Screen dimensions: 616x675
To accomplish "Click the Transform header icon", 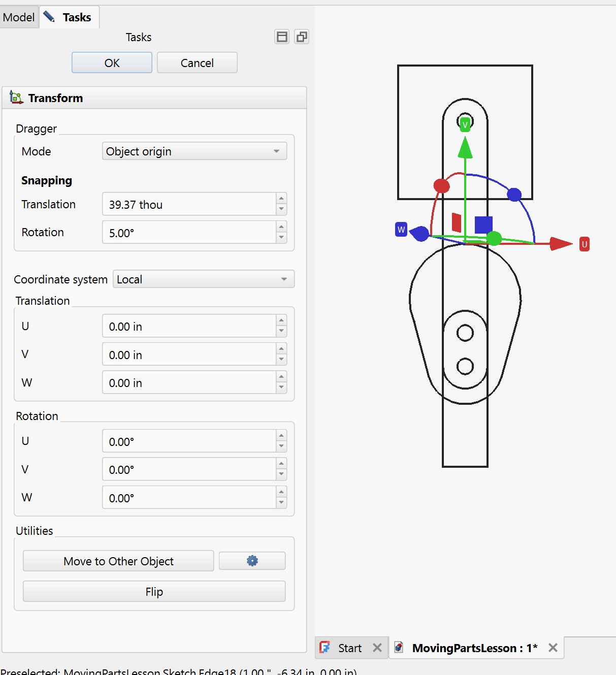I will tap(16, 98).
